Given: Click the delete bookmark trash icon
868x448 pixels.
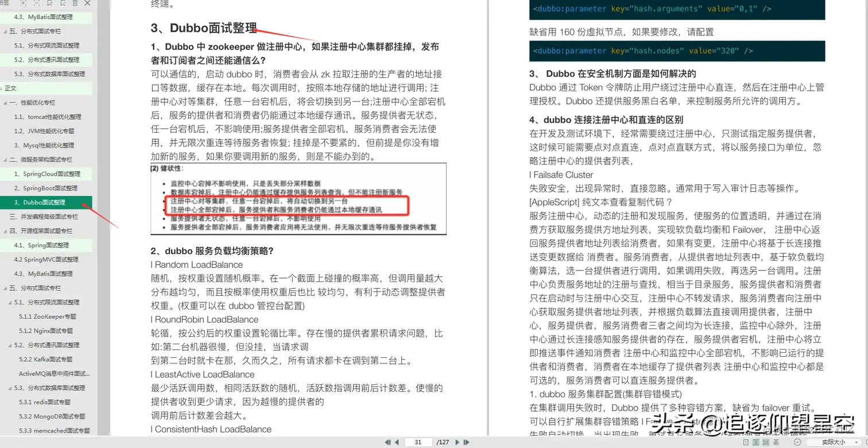Looking at the screenshot, I should click(x=75, y=3).
